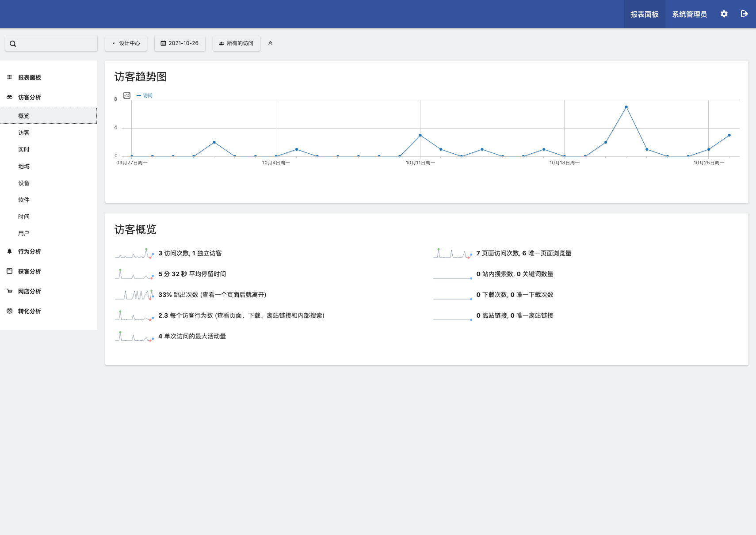This screenshot has width=756, height=535.
Task: Open the 所有的访问 segment selector
Action: (x=236, y=43)
